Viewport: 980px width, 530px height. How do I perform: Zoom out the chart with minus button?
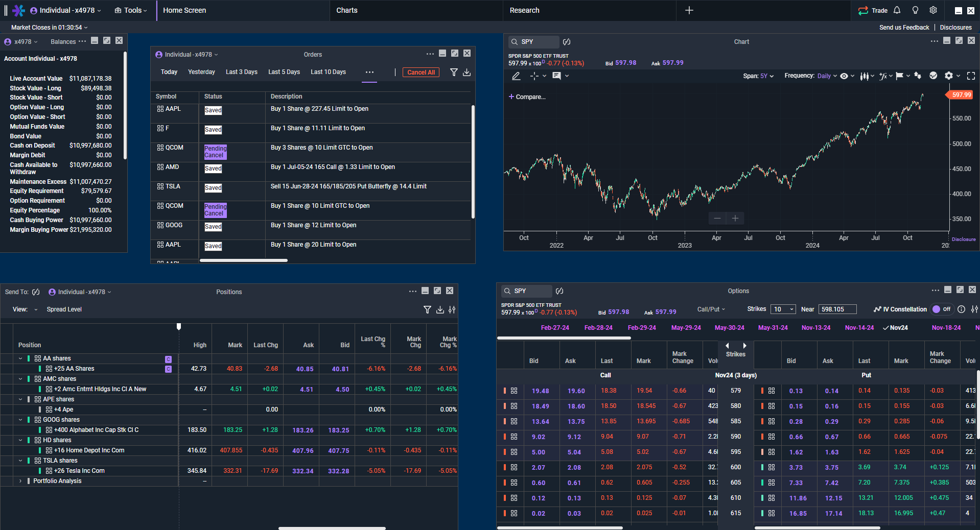click(717, 219)
